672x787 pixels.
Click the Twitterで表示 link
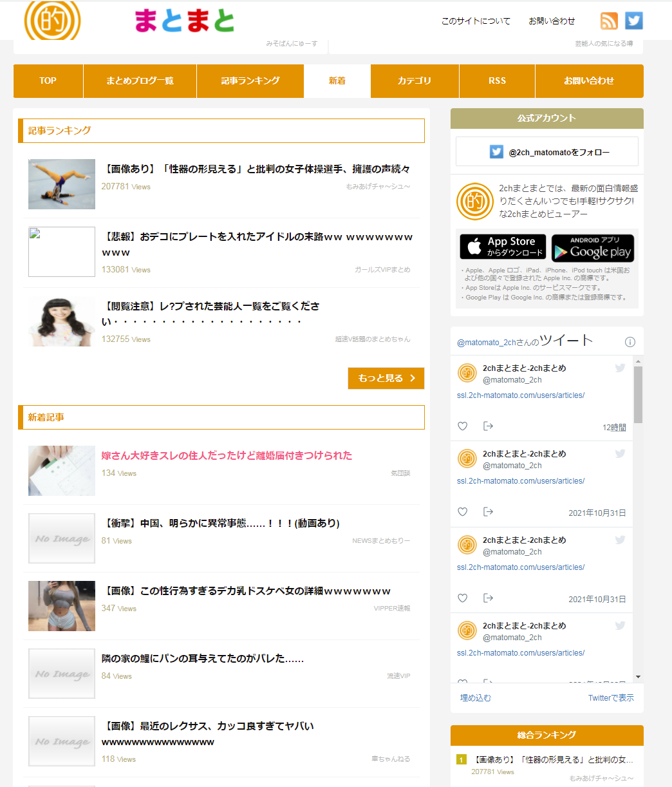pos(611,698)
